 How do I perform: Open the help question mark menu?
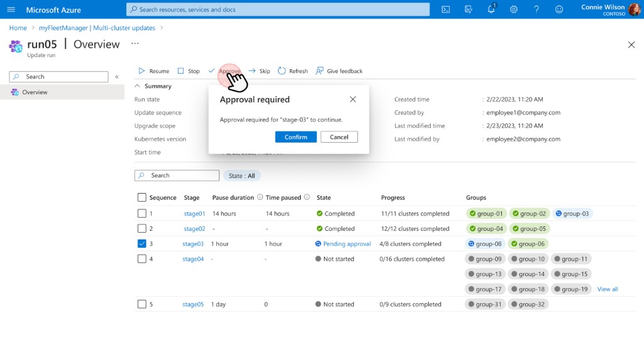point(536,9)
